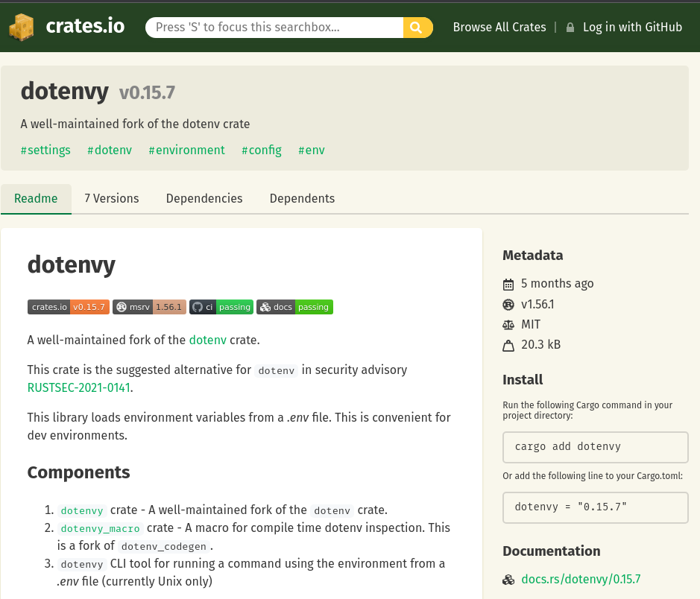
Task: Click the lock icon beside Log in
Action: [x=570, y=28]
